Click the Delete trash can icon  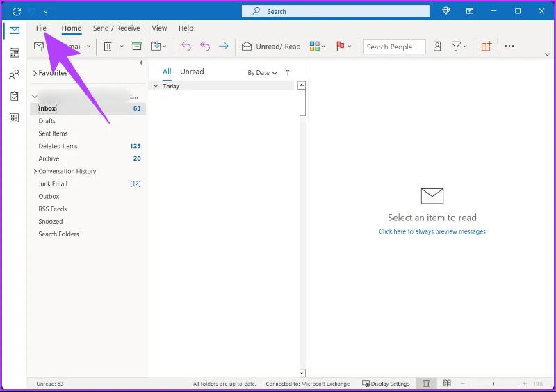click(x=108, y=47)
